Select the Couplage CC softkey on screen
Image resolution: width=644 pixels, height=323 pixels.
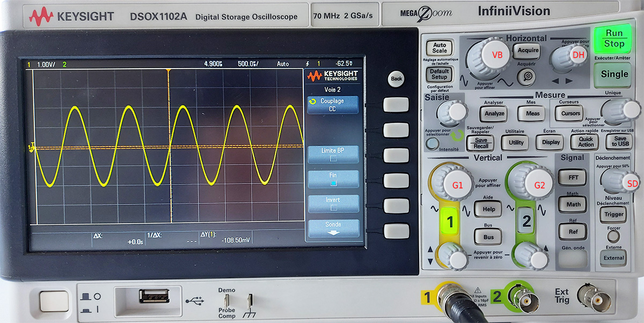332,105
